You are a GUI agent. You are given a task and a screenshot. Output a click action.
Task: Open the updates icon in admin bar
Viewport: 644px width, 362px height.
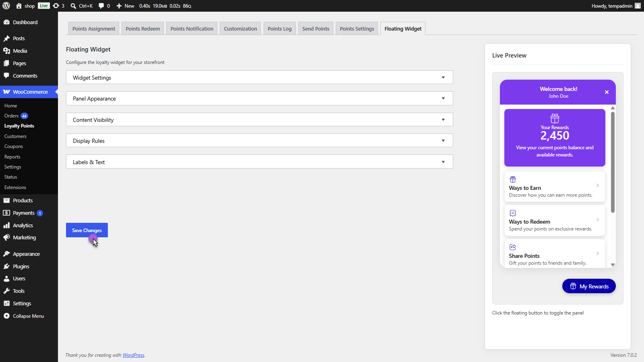[56, 6]
